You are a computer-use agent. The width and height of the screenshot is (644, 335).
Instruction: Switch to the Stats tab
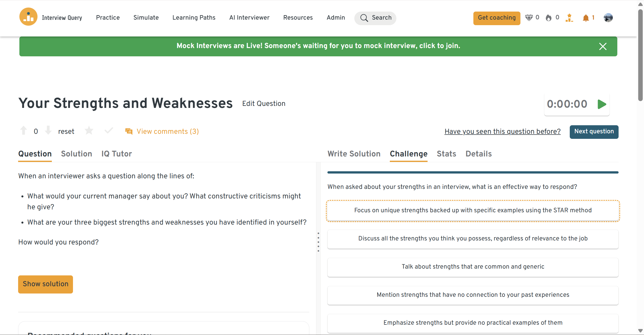(x=446, y=154)
